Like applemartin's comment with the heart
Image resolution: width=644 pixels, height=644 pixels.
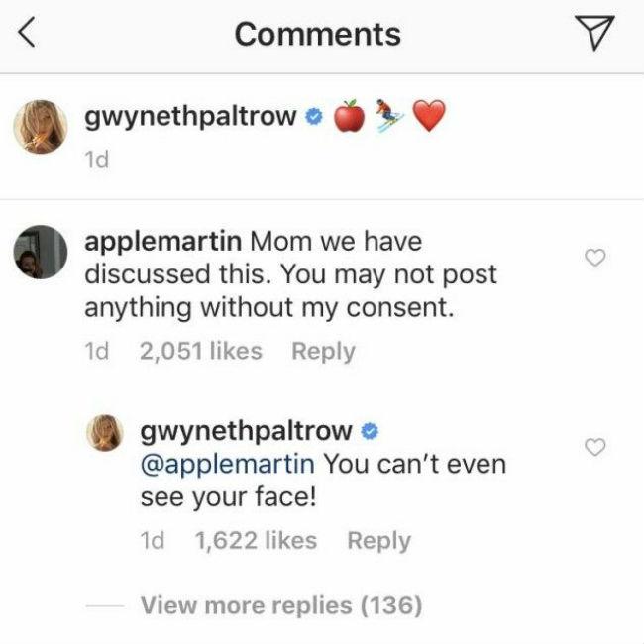coord(595,258)
